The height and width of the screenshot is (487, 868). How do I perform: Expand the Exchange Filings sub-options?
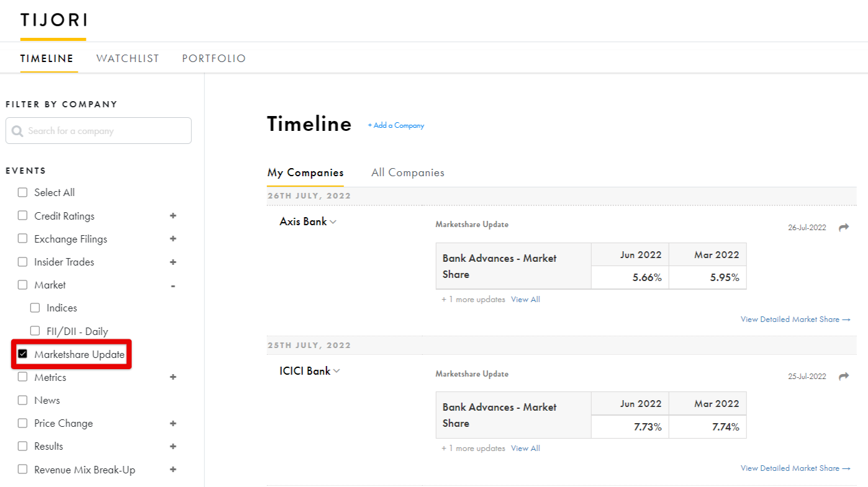173,239
